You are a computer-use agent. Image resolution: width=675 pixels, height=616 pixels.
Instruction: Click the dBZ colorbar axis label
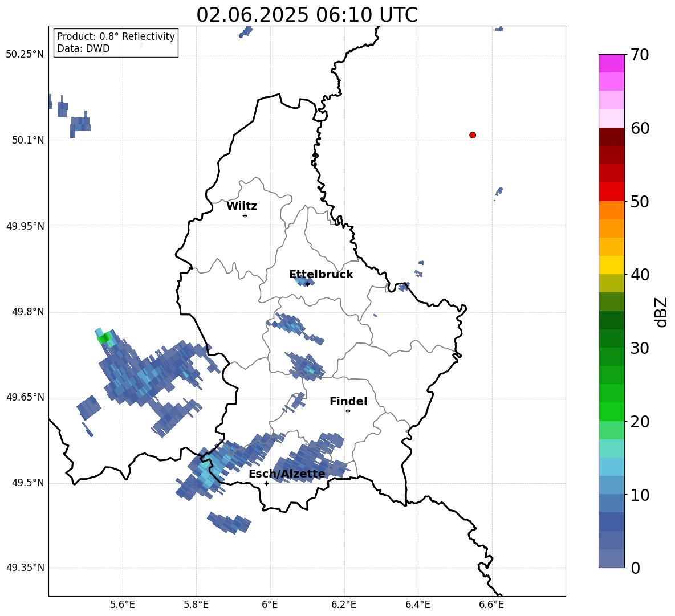coord(661,312)
